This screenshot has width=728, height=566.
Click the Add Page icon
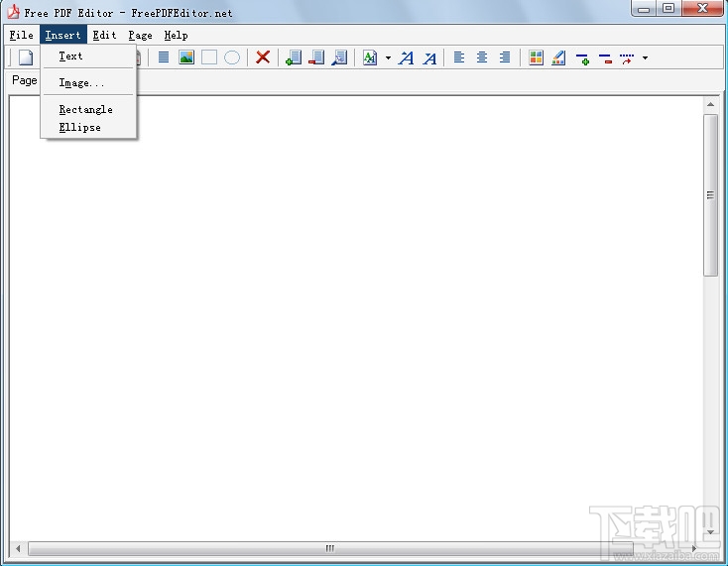(294, 57)
